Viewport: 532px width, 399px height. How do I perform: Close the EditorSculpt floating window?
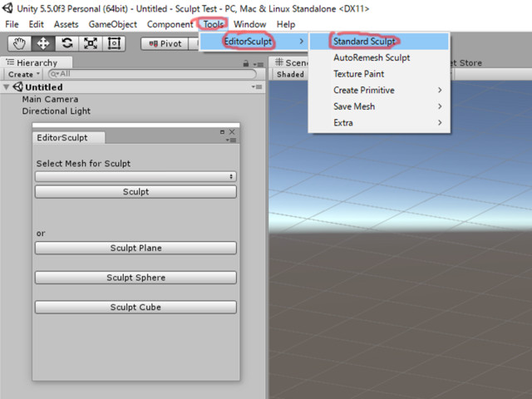click(232, 131)
